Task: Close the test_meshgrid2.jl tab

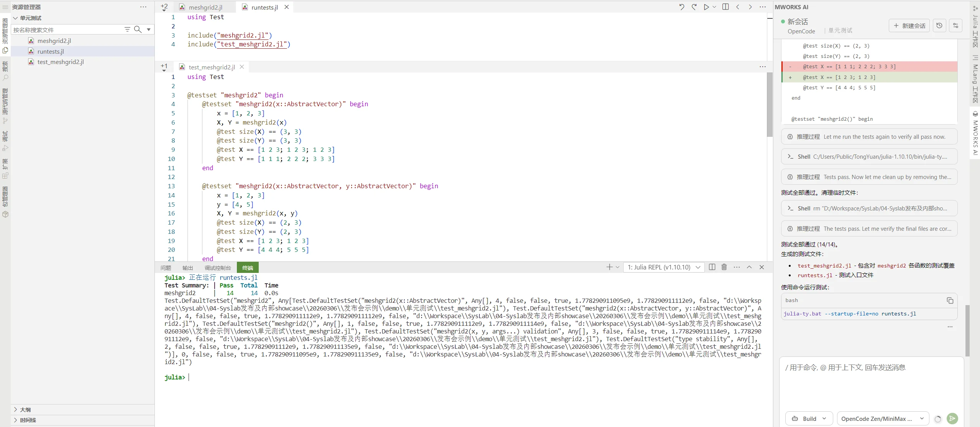Action: click(x=242, y=67)
